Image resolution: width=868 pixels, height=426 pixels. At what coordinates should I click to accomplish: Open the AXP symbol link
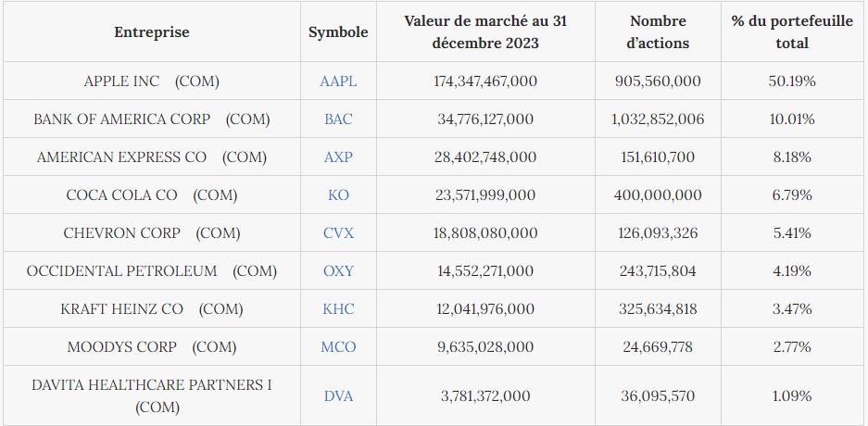(338, 157)
